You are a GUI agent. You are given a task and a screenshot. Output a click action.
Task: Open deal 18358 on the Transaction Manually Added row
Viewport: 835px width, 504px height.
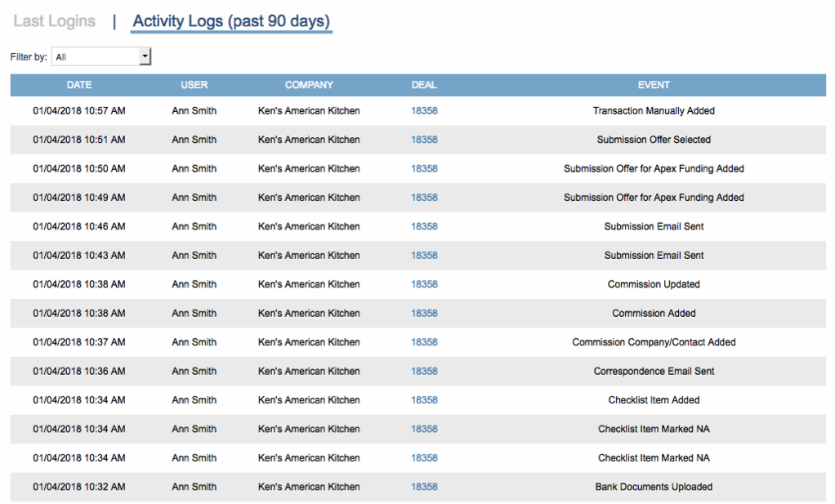tap(424, 111)
